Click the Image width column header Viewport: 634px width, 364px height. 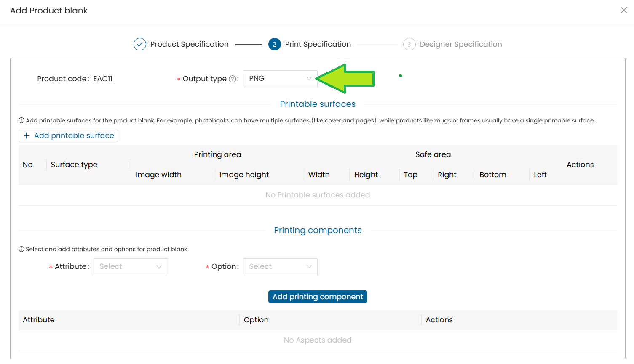click(x=158, y=175)
